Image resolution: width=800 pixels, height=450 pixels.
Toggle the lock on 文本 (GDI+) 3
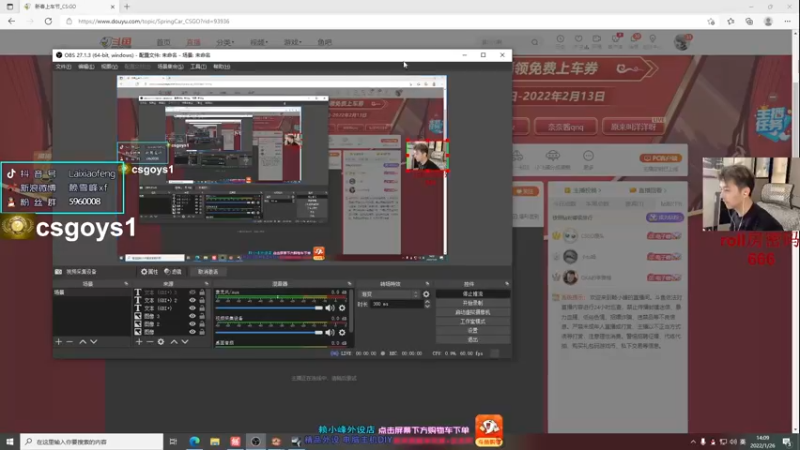click(202, 293)
